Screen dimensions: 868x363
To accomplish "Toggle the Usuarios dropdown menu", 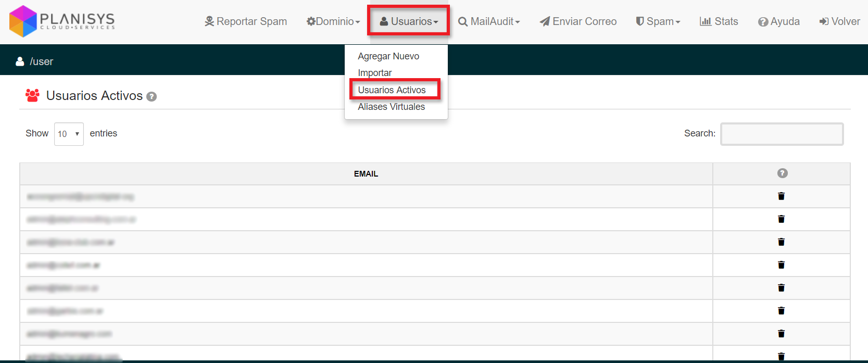I will click(409, 21).
